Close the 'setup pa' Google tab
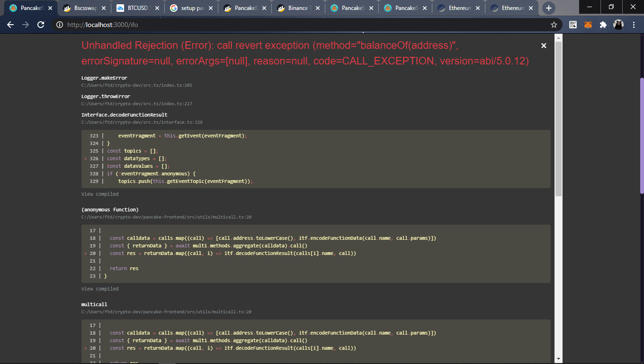644x364 pixels. pyautogui.click(x=211, y=8)
